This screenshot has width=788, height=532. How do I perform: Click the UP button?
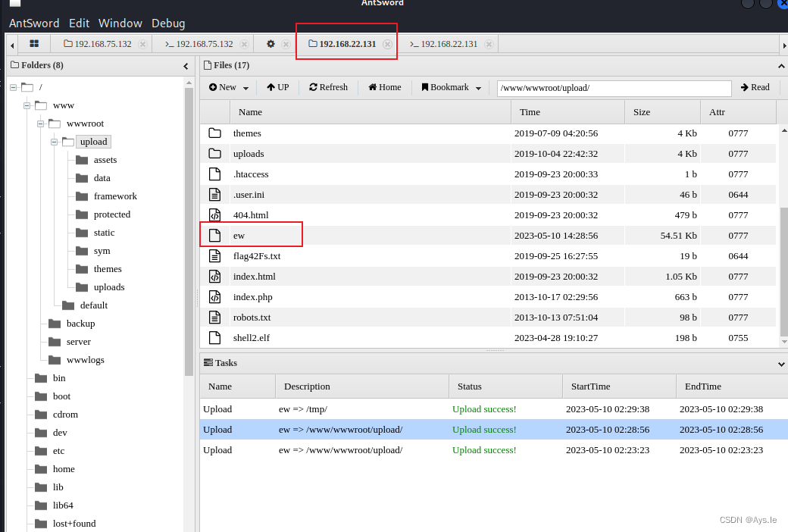click(277, 87)
